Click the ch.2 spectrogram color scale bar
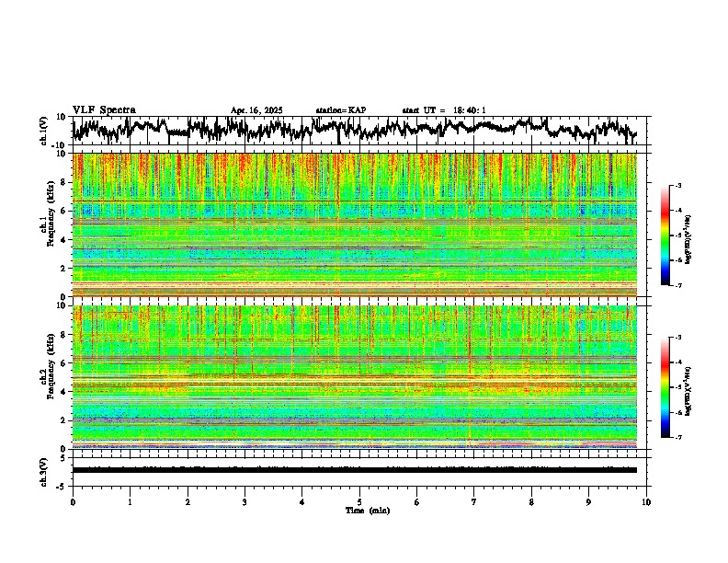 coord(665,387)
